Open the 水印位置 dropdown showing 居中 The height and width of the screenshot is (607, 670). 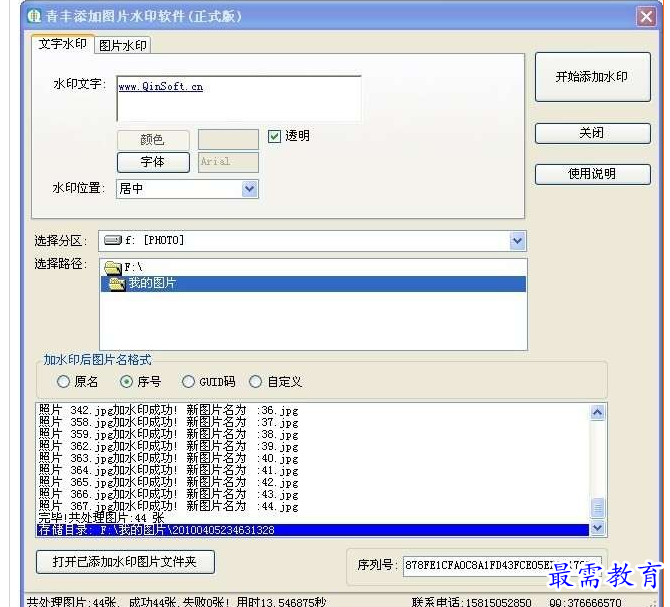click(x=187, y=189)
